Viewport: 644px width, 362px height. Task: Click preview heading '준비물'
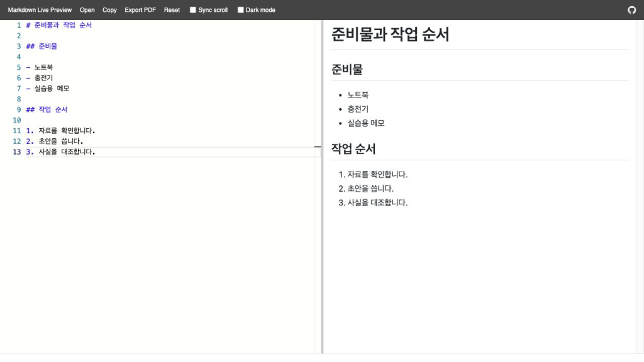click(347, 69)
